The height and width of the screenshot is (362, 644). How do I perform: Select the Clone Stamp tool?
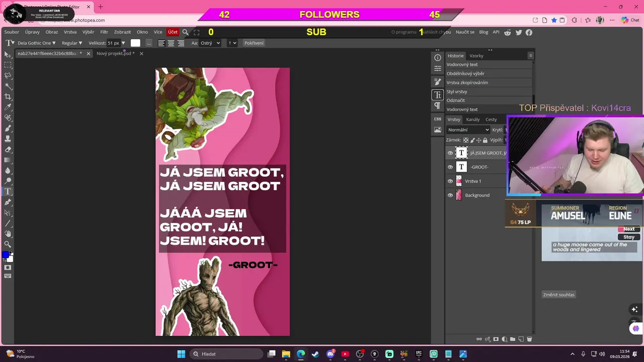8,139
